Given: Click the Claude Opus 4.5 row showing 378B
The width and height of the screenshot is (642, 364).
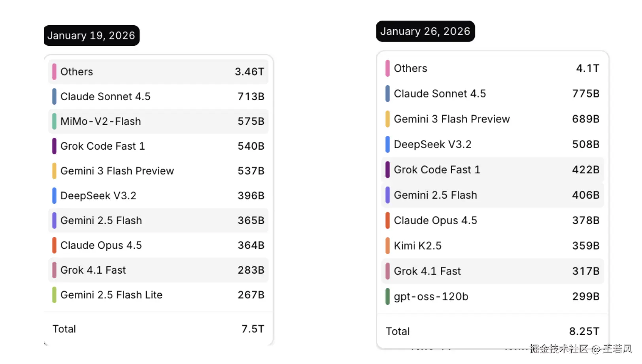Looking at the screenshot, I should (x=493, y=220).
